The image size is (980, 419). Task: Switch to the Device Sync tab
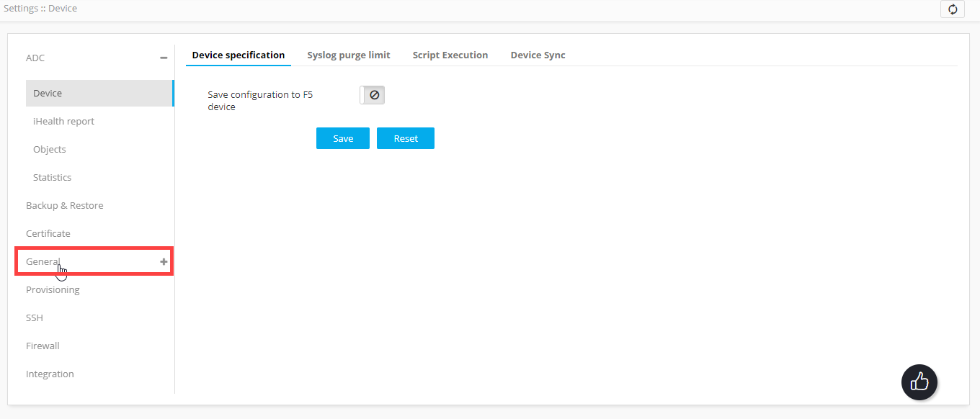pyautogui.click(x=538, y=55)
